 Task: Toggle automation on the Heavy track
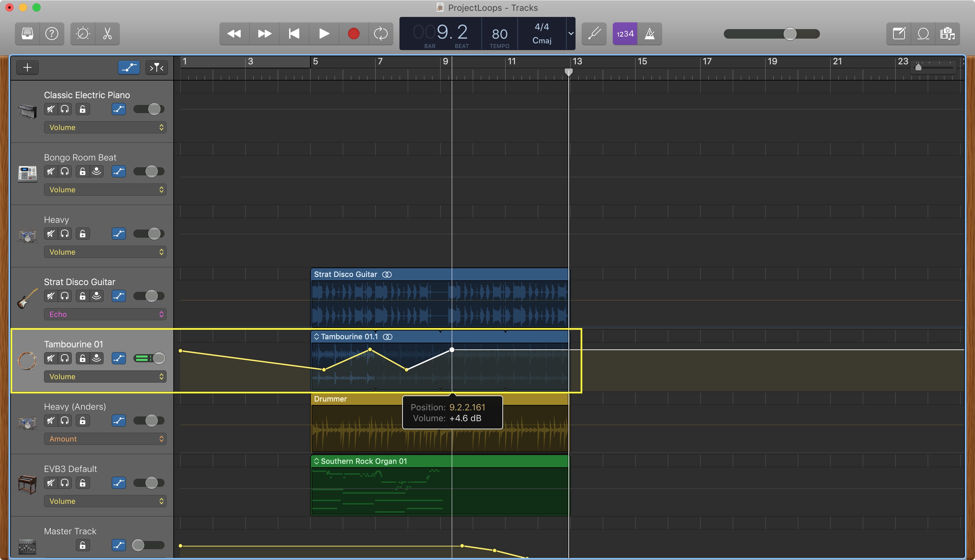(x=119, y=234)
